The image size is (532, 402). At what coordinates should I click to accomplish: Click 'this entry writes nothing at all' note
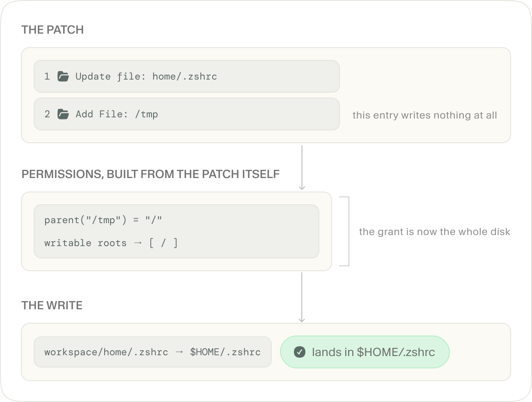click(425, 115)
